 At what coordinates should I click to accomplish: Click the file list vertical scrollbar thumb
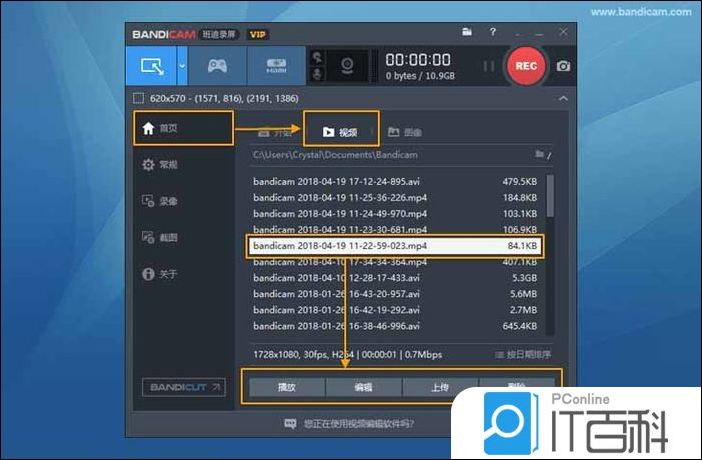click(x=550, y=195)
